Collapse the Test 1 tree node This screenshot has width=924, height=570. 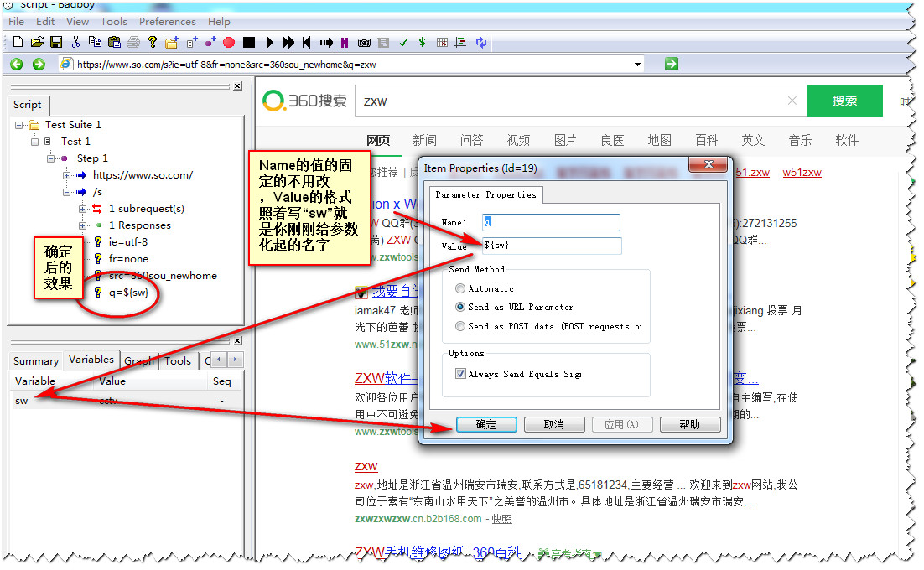35,142
